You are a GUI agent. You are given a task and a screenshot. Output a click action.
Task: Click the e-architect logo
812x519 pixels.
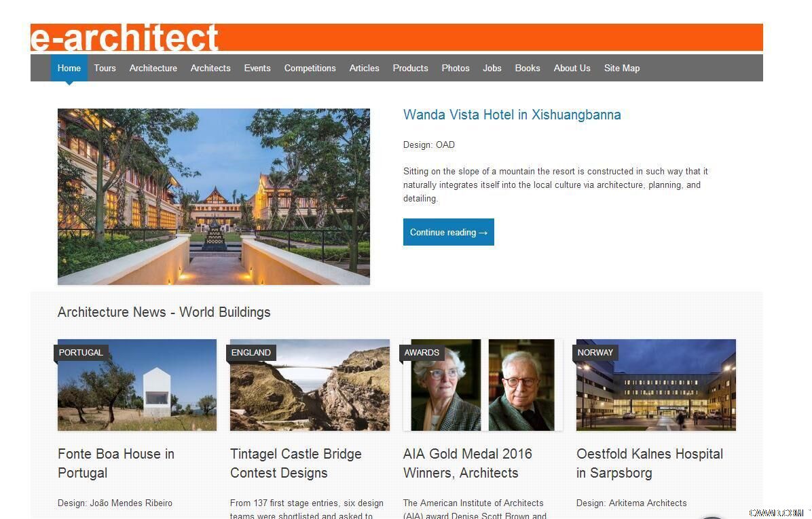click(124, 37)
